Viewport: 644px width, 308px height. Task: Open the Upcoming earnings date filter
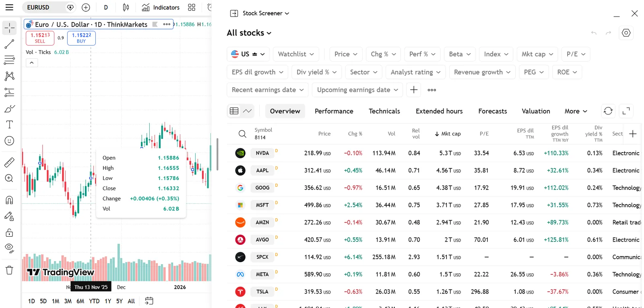[357, 90]
